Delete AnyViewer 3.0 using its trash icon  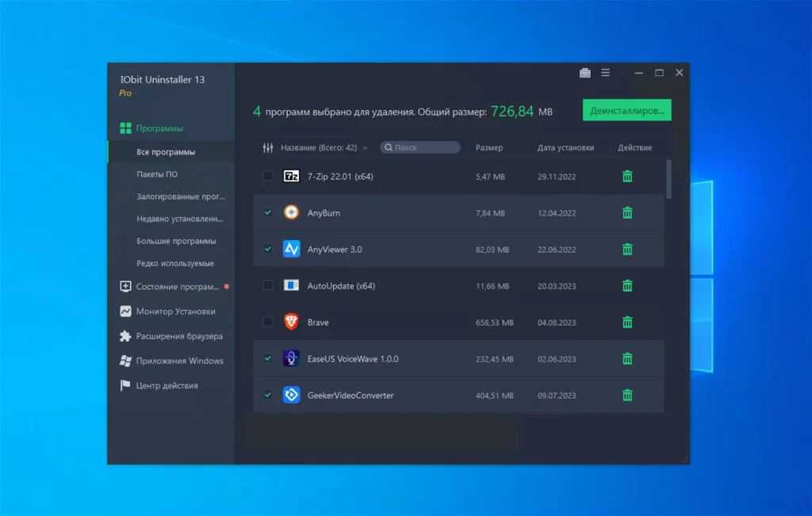[627, 249]
